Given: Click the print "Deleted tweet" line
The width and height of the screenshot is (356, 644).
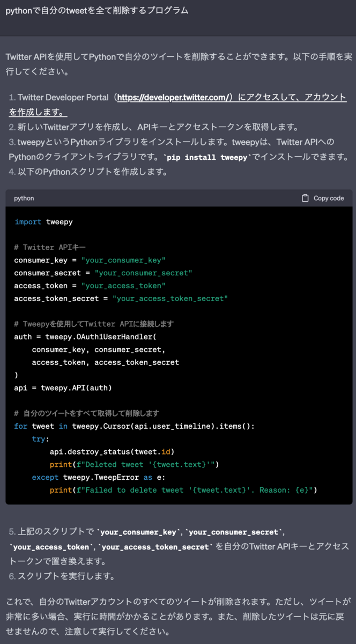Looking at the screenshot, I should tap(135, 465).
